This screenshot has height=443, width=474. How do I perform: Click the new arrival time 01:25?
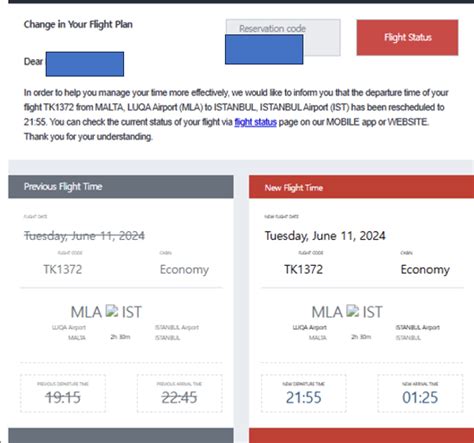coord(420,397)
